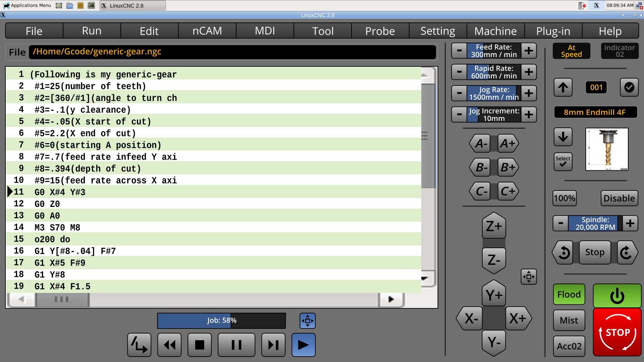This screenshot has height=362, width=644.
Task: Toggle the Acc02 accessory button
Action: [569, 346]
